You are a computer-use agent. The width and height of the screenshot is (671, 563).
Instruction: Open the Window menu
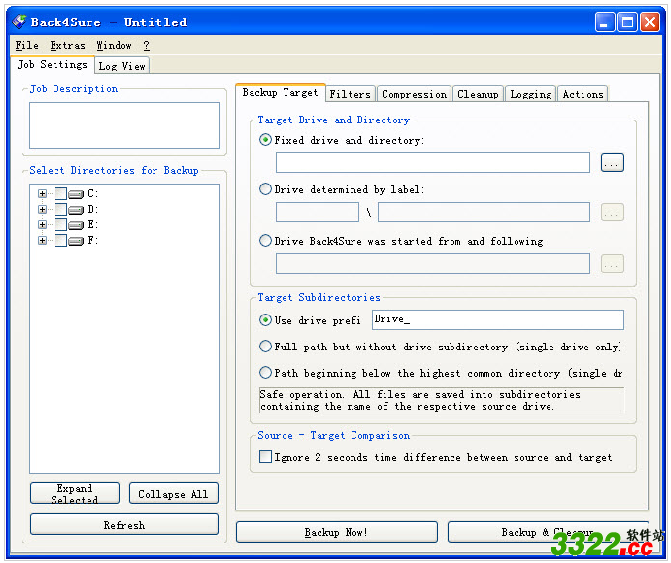114,45
